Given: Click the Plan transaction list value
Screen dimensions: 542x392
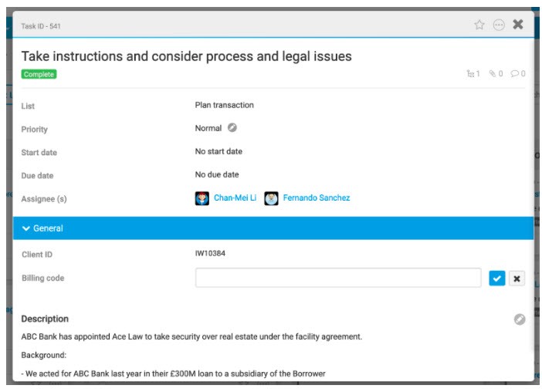Looking at the screenshot, I should [224, 105].
